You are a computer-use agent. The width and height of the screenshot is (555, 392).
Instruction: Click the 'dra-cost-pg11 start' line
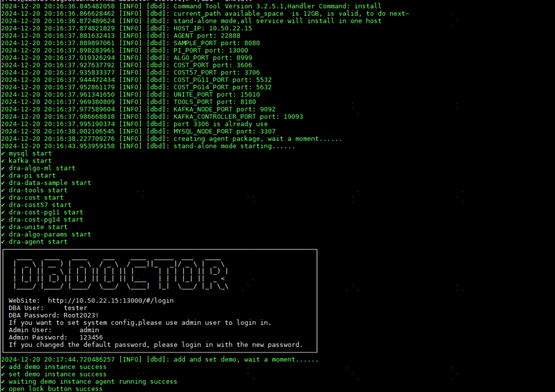(x=42, y=212)
